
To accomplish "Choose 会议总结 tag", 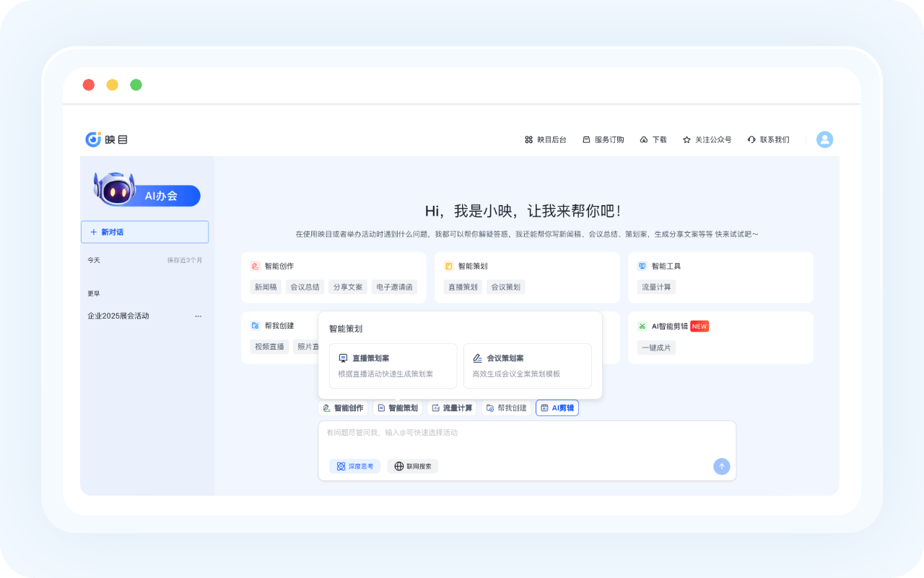I will pos(305,287).
